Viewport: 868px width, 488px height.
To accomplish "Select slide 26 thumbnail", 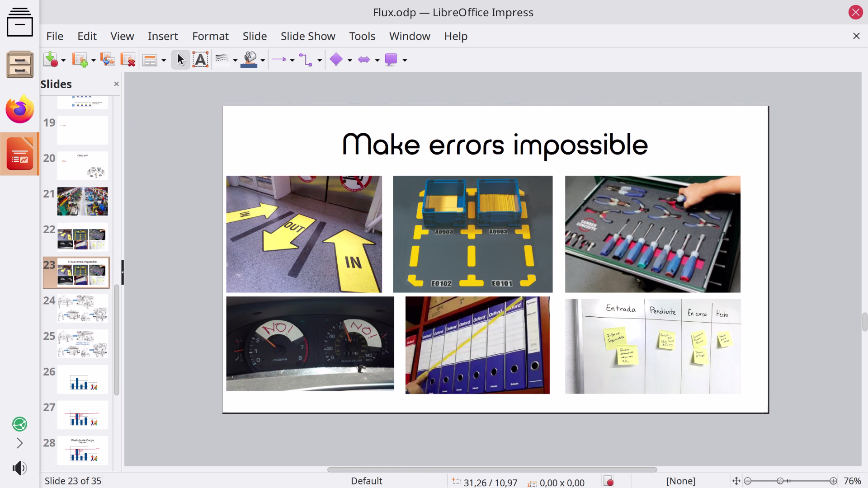I will pyautogui.click(x=83, y=379).
